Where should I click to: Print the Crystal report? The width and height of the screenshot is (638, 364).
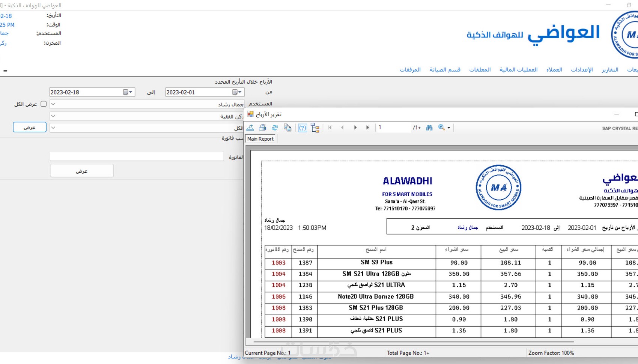[x=263, y=128]
